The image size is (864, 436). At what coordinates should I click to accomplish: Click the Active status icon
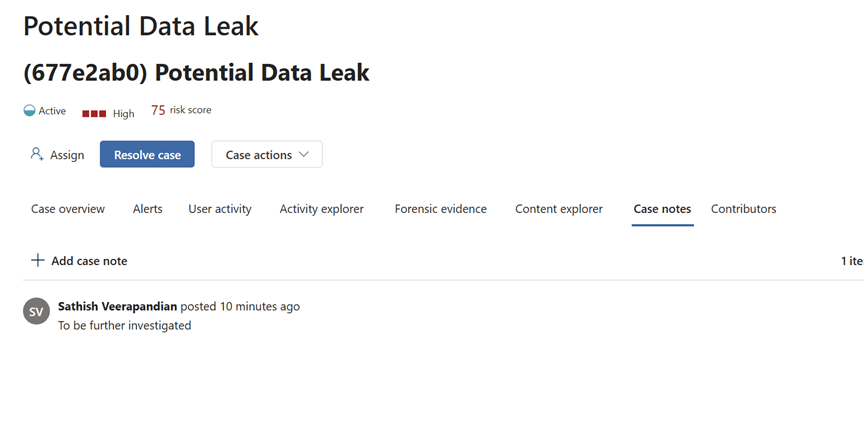29,111
